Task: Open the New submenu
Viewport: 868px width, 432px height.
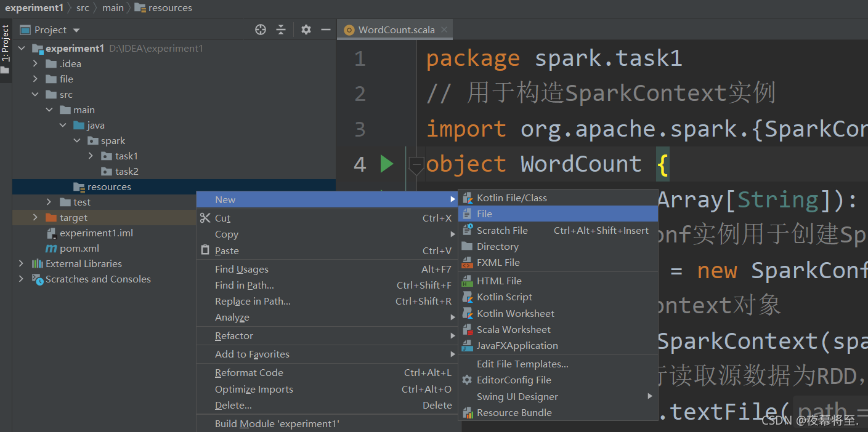Action: (x=327, y=199)
